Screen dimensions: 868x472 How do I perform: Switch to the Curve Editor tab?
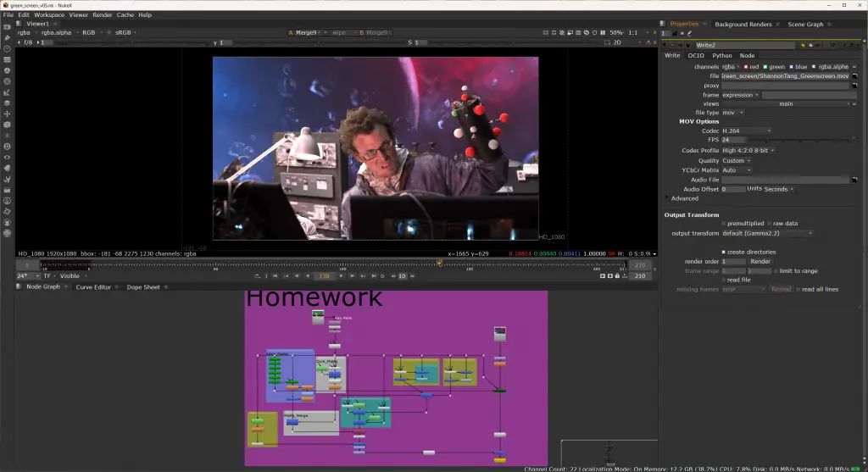tap(93, 287)
